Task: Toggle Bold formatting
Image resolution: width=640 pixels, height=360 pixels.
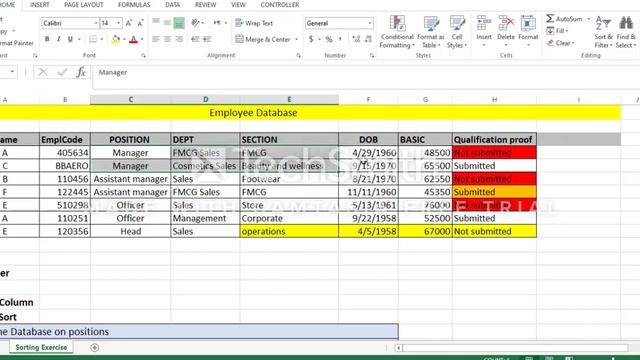Action: 47,39
